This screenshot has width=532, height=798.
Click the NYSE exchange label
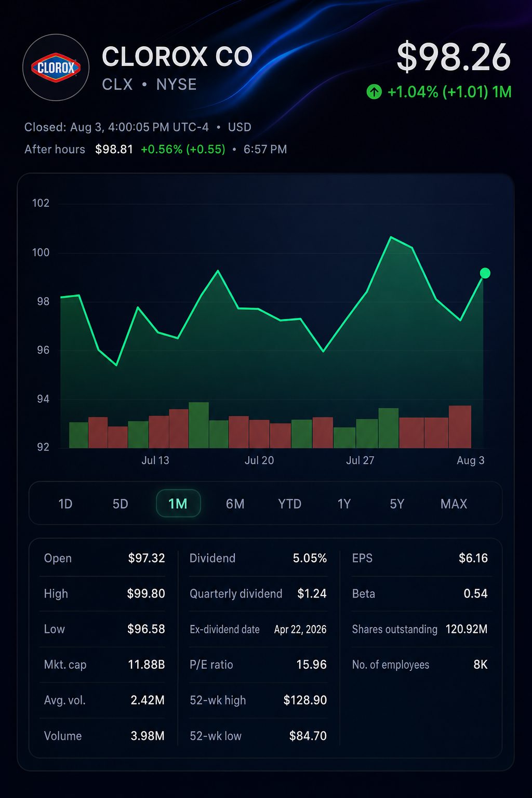[x=177, y=84]
